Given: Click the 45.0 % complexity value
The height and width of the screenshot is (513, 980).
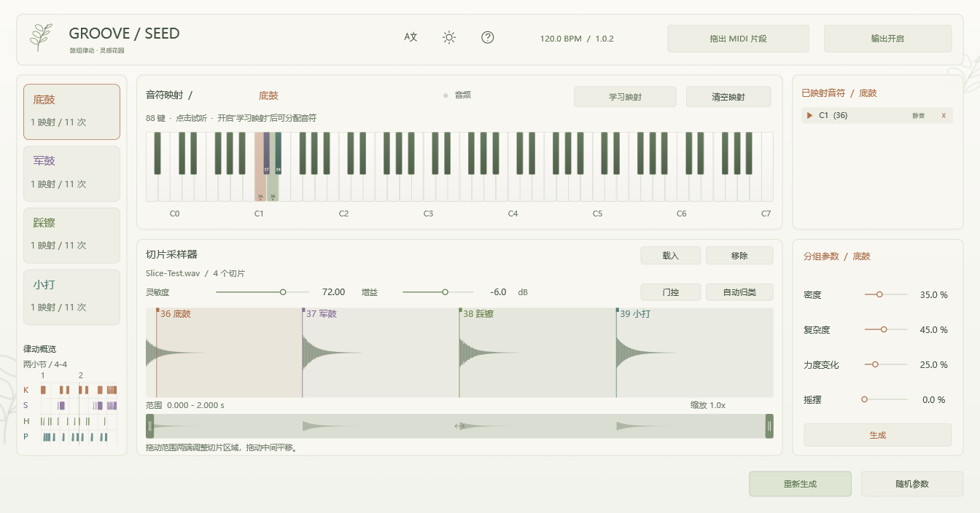Looking at the screenshot, I should click(x=934, y=330).
